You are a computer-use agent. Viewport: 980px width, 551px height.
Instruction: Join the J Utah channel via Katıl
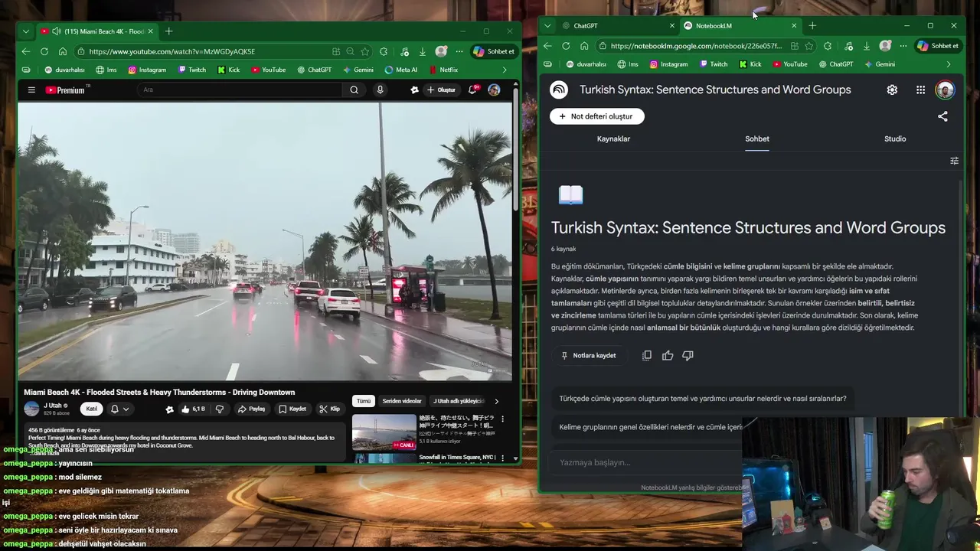pos(91,409)
